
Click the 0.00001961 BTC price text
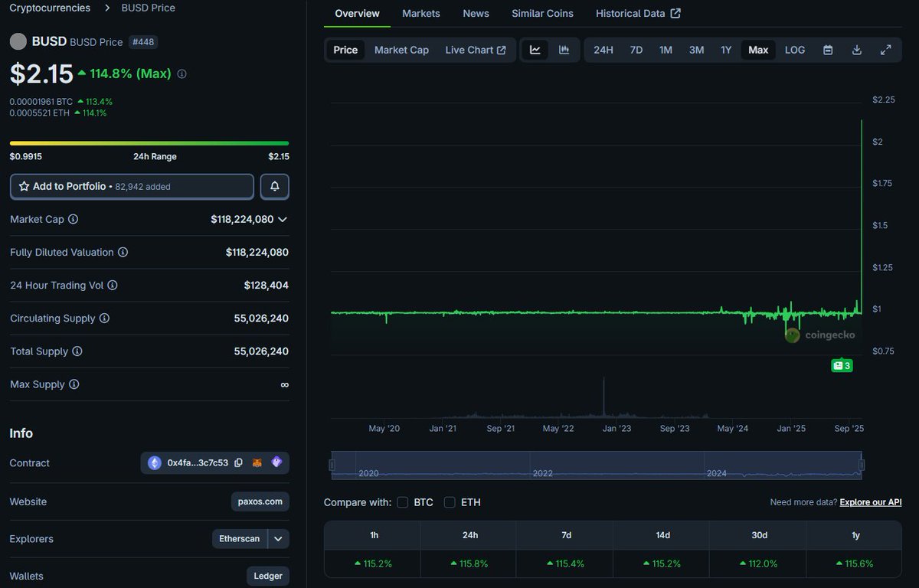pyautogui.click(x=41, y=101)
